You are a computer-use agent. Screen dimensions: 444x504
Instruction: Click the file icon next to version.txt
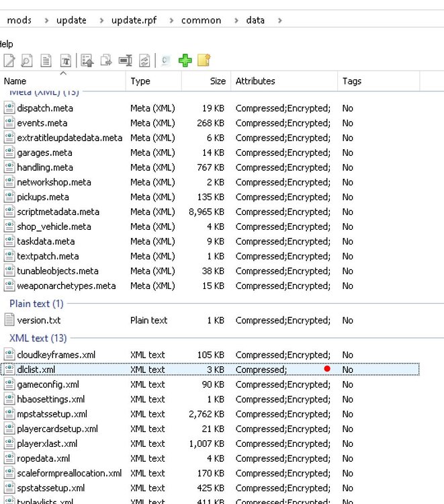[x=9, y=320]
